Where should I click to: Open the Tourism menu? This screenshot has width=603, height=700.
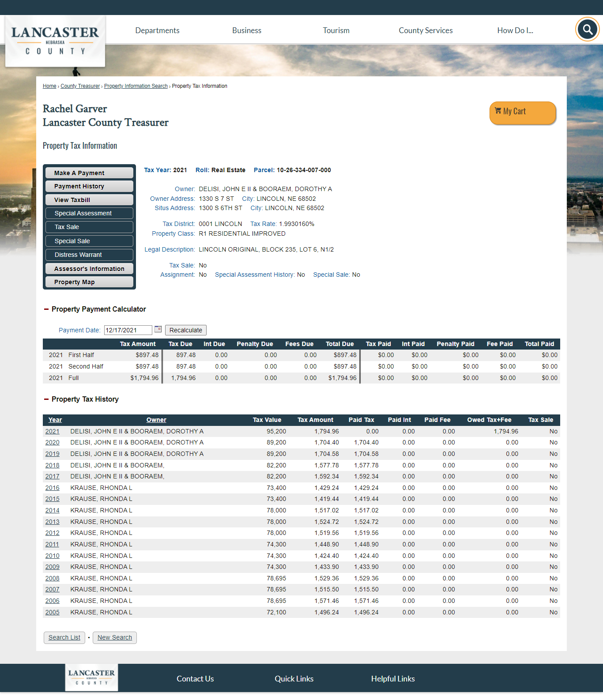[336, 30]
